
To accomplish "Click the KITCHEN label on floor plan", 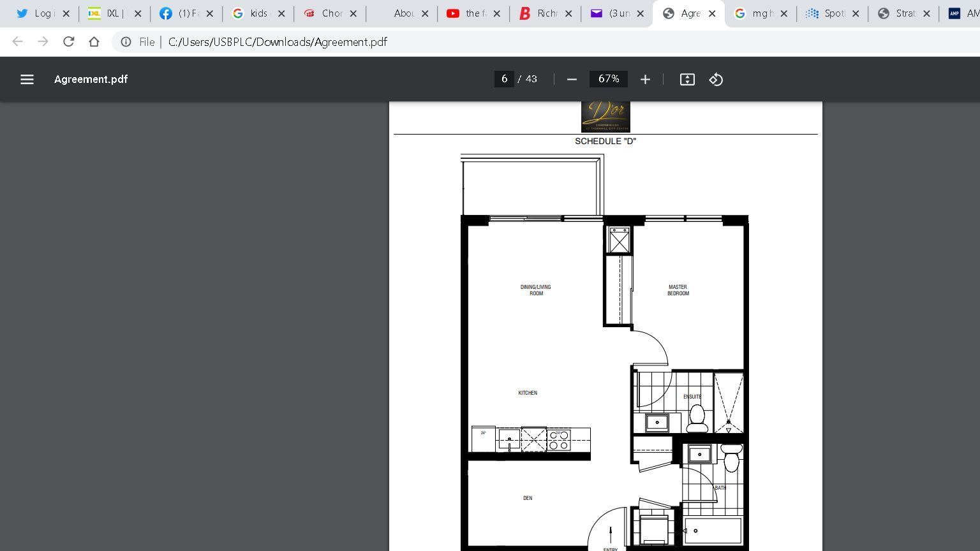I will (x=528, y=393).
